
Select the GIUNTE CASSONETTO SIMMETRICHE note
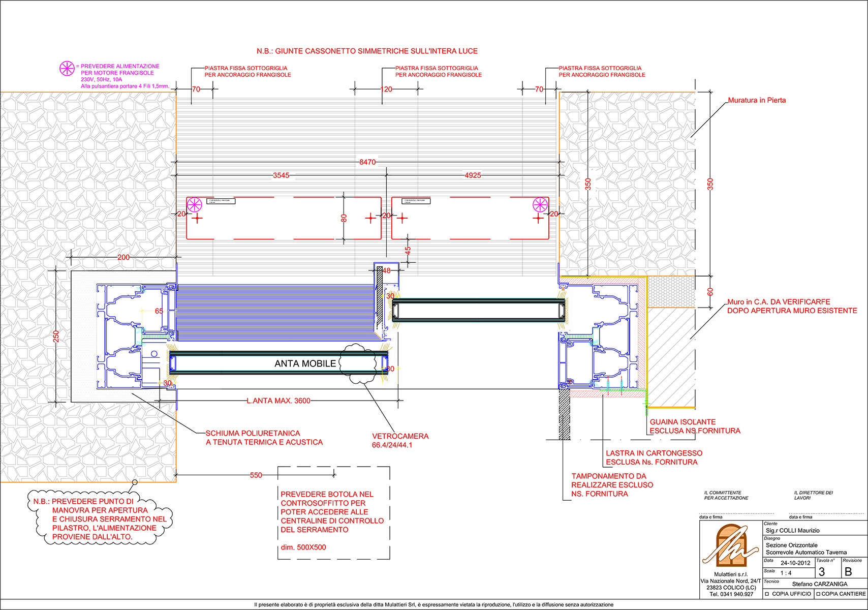click(367, 51)
